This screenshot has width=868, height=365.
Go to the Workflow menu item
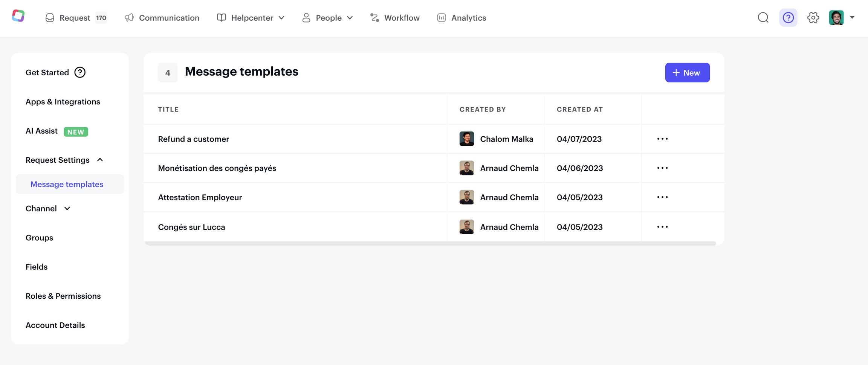(395, 18)
